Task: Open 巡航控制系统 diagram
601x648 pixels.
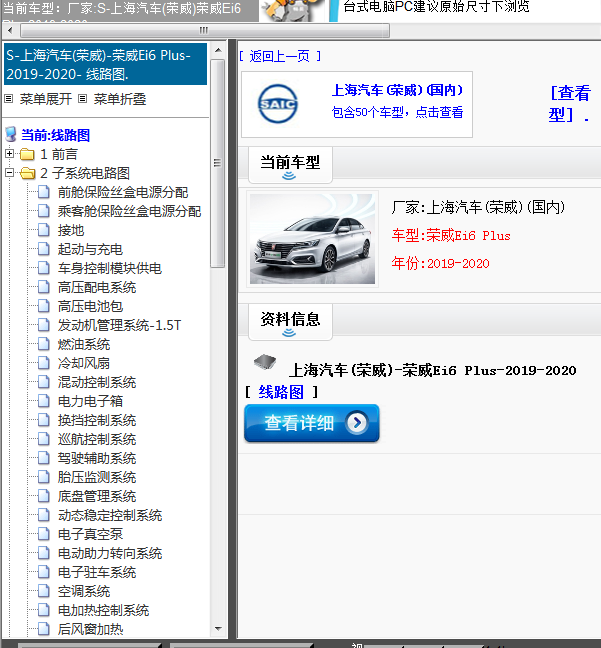Action: [97, 439]
